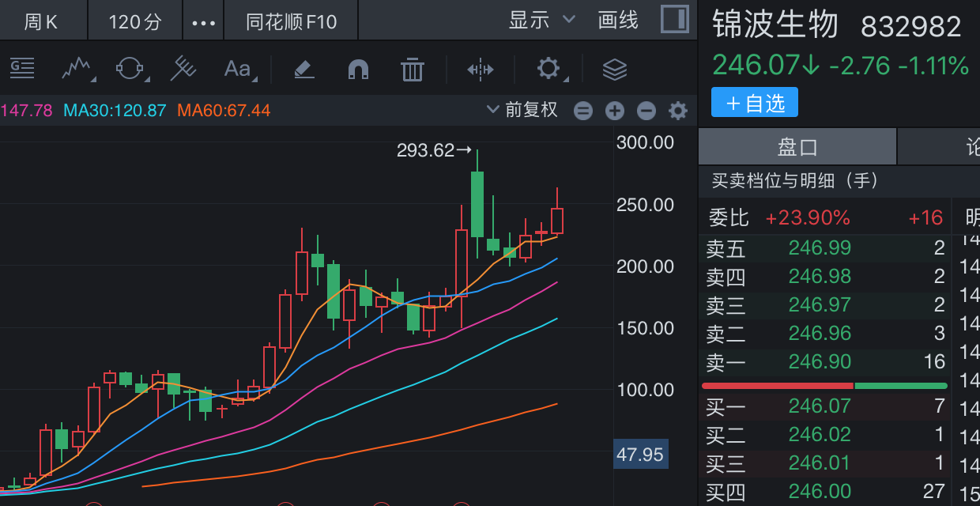The height and width of the screenshot is (506, 980).
Task: Expand the 前复权 adjustment dropdown
Action: click(x=522, y=110)
